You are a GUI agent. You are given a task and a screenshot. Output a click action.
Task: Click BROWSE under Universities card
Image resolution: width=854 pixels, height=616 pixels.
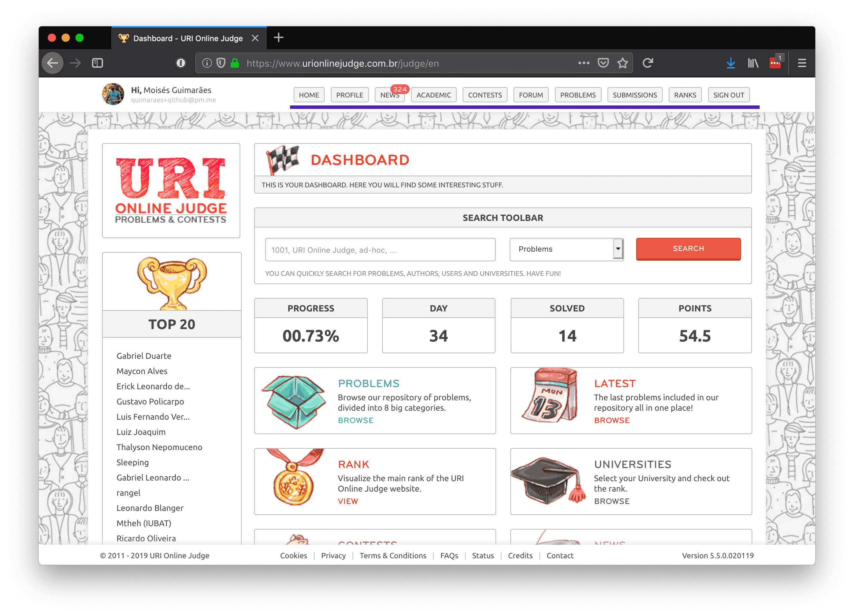pyautogui.click(x=612, y=501)
